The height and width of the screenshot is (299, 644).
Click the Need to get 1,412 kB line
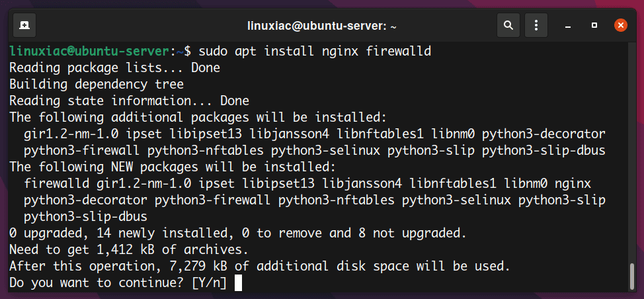[129, 250]
